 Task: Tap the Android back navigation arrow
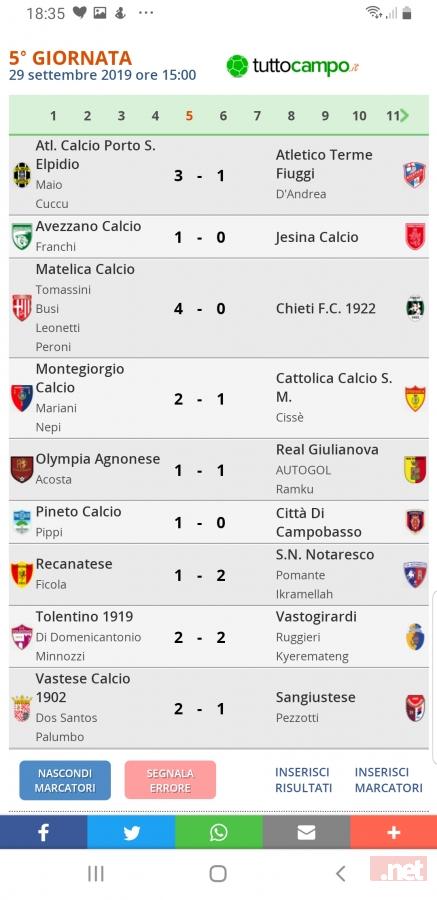[x=341, y=874]
